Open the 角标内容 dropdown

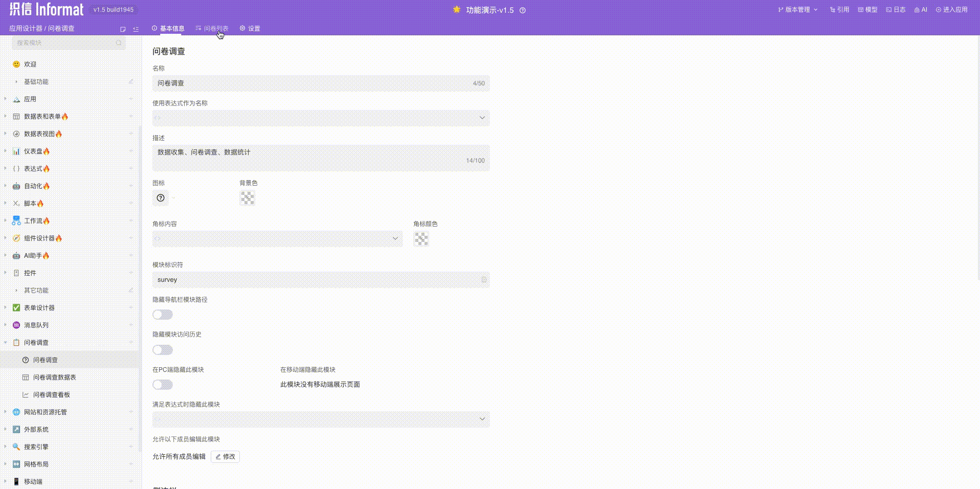[x=277, y=238]
